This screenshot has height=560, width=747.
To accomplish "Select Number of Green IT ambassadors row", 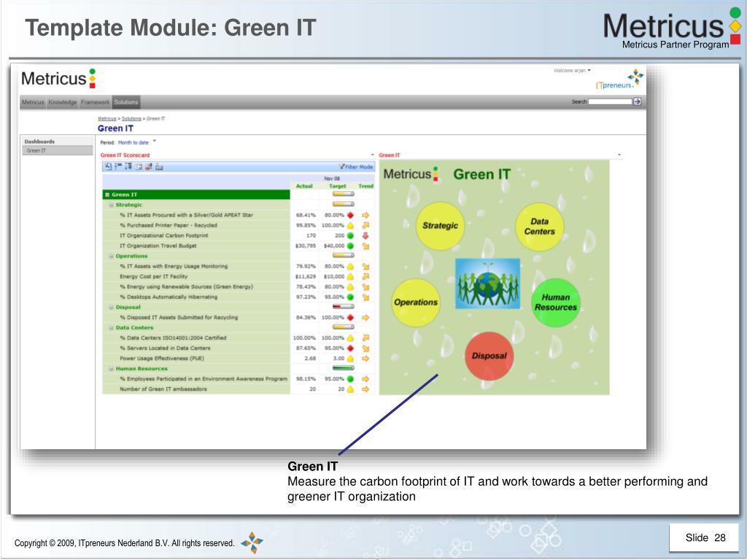I will point(196,389).
